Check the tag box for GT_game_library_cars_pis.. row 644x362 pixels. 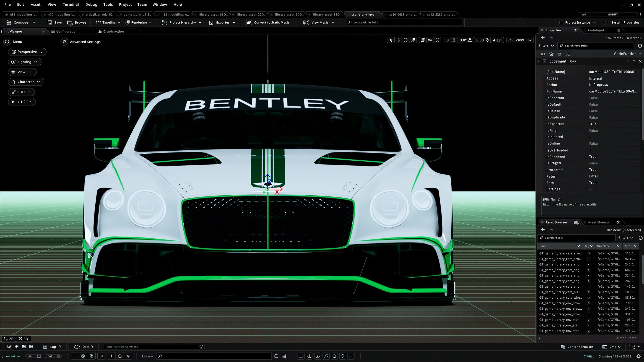589,292
